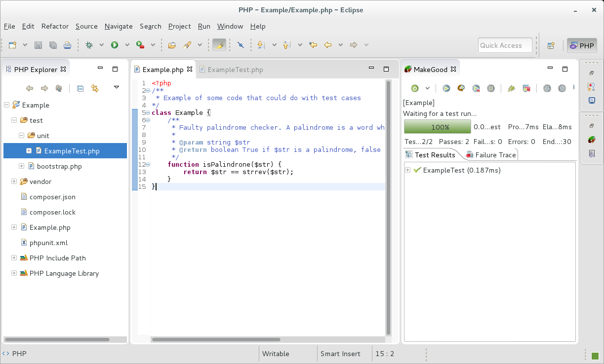Click the 100% test progress bar
Image resolution: width=604 pixels, height=364 pixels.
[x=437, y=127]
